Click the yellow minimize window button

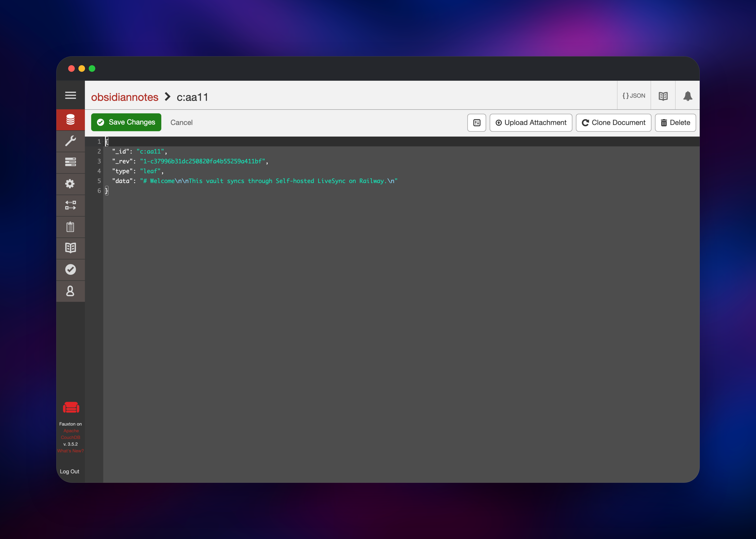82,68
